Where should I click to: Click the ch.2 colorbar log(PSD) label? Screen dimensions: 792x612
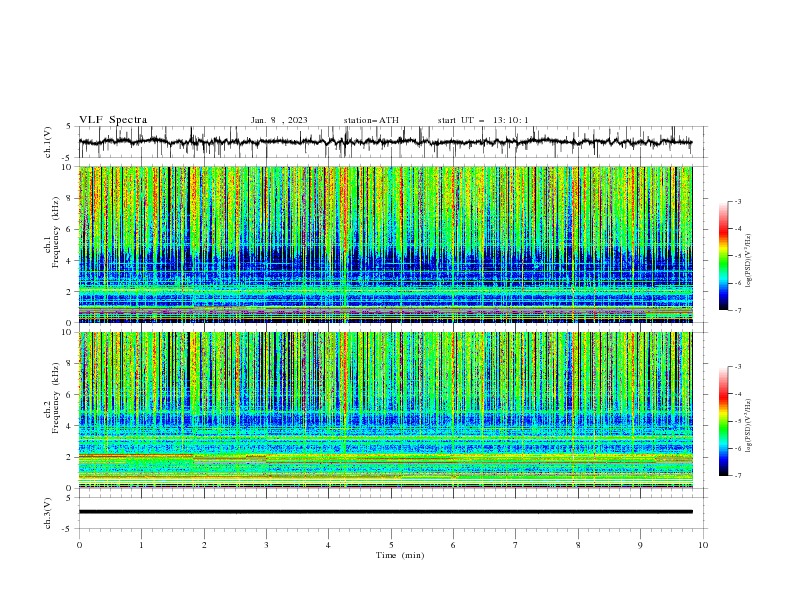click(748, 426)
